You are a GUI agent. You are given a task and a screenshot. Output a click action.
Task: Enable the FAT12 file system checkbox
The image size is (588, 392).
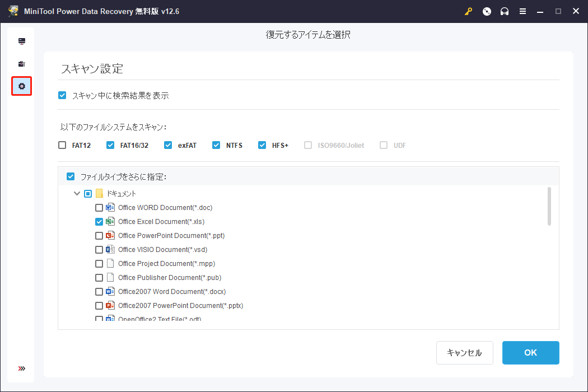[62, 145]
